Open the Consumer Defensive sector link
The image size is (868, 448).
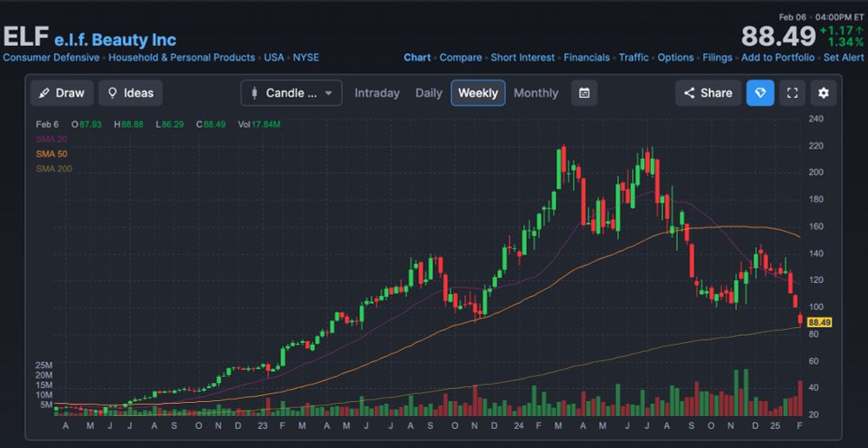click(51, 57)
